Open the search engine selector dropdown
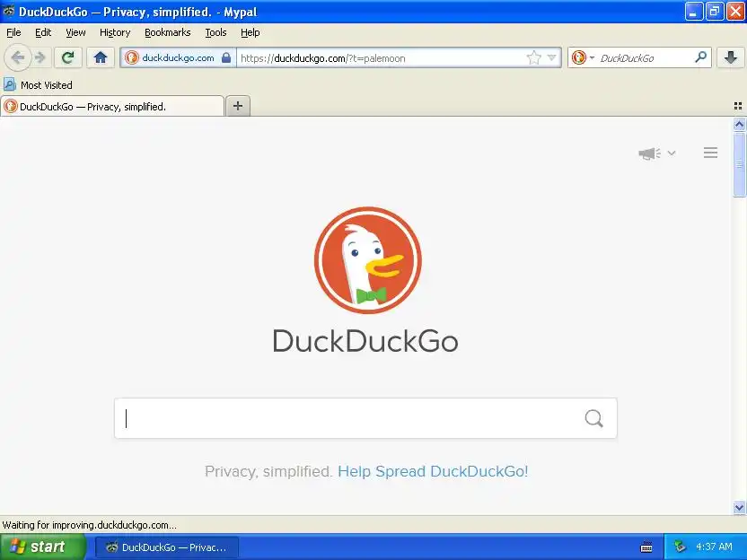Screen dimensions: 747x560 point(583,57)
